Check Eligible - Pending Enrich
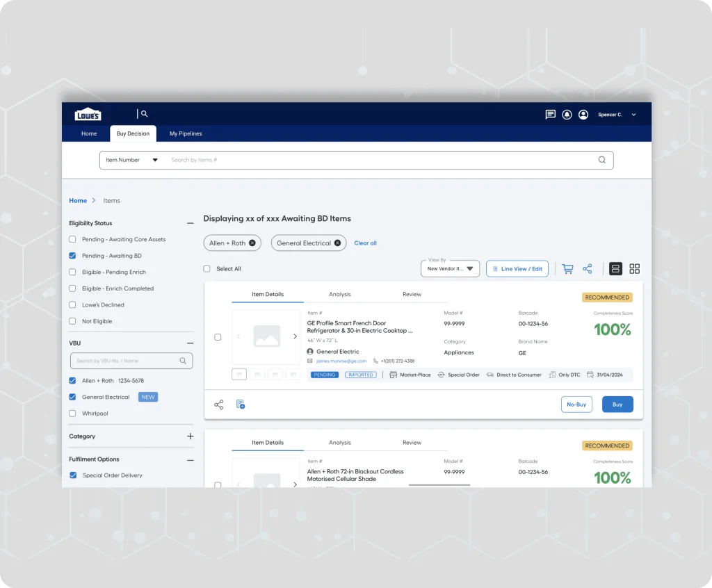The height and width of the screenshot is (588, 712). coord(72,272)
